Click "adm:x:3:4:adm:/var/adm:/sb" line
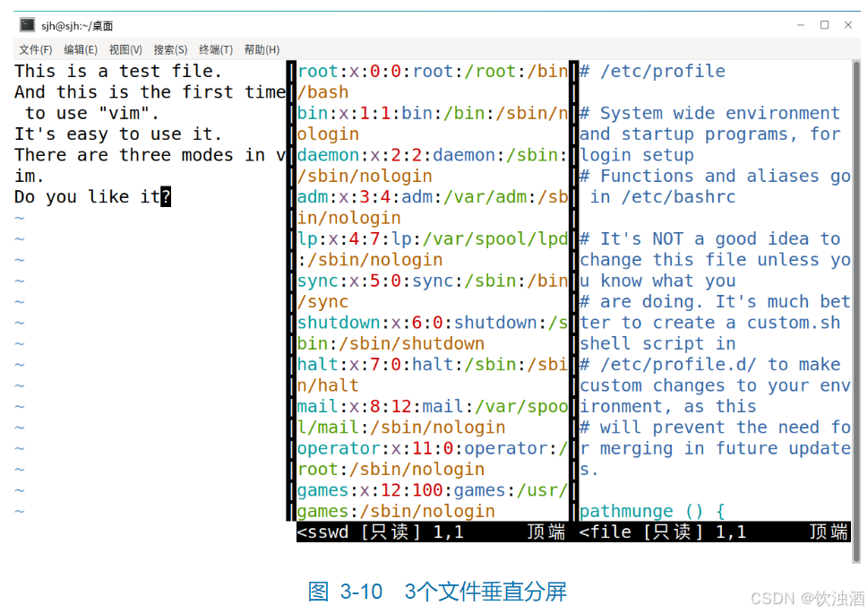This screenshot has height=614, width=868. point(433,196)
